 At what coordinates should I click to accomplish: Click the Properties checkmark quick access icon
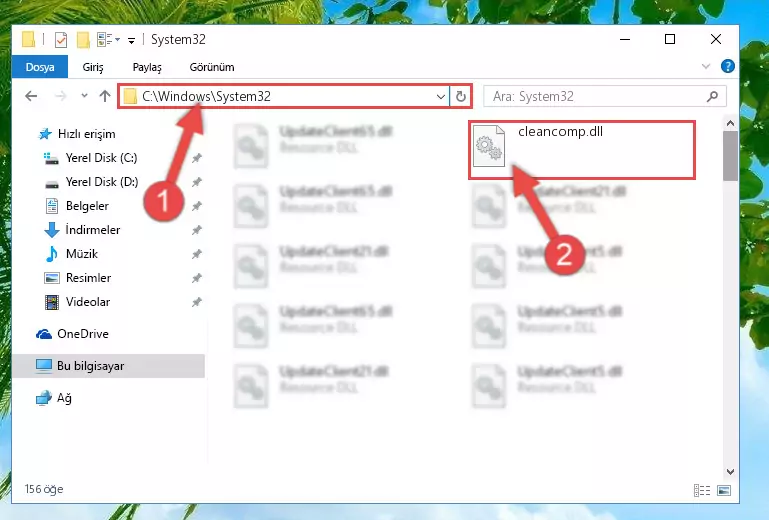61,40
